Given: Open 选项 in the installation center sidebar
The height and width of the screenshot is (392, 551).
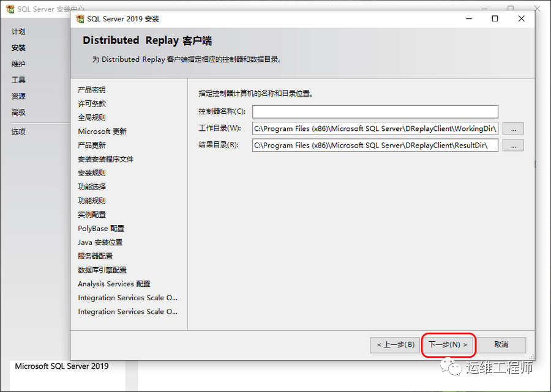Looking at the screenshot, I should (x=18, y=132).
